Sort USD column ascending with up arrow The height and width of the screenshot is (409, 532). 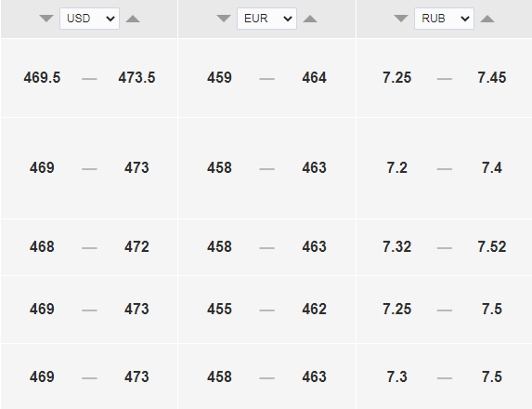tap(133, 19)
